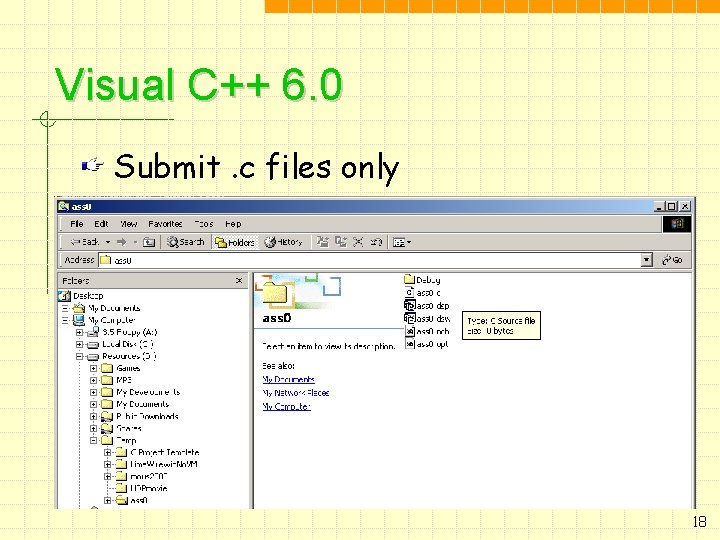Expand the MP3 folder node
This screenshot has width=720, height=540.
coord(94,380)
